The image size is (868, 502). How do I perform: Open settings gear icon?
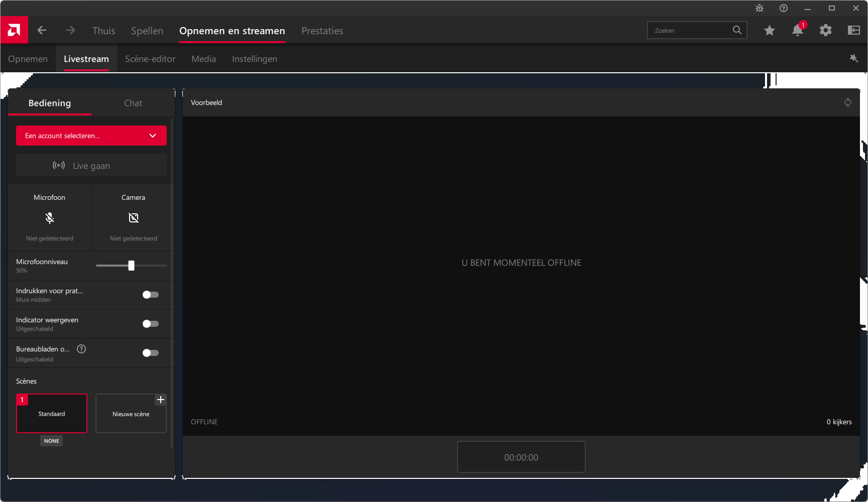click(x=825, y=31)
